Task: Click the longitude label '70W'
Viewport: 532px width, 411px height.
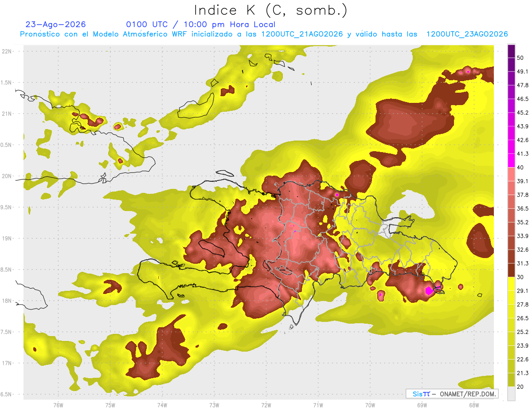Action: (x=370, y=405)
